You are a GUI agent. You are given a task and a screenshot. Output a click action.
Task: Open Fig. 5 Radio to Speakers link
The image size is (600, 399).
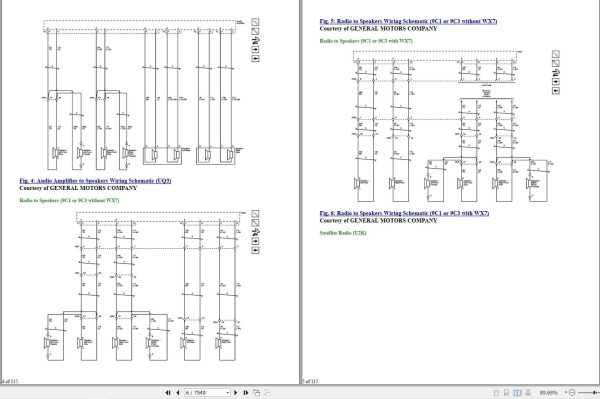tap(408, 21)
